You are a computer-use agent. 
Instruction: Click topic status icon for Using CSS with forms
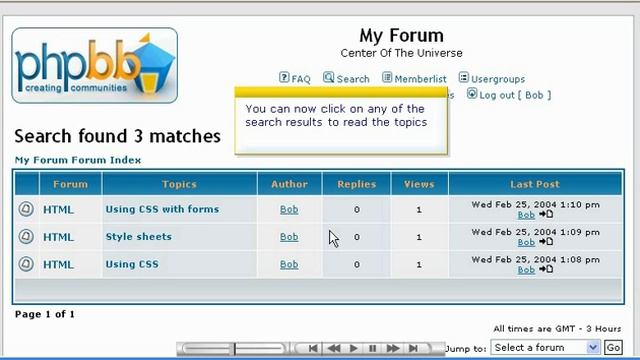[26, 209]
